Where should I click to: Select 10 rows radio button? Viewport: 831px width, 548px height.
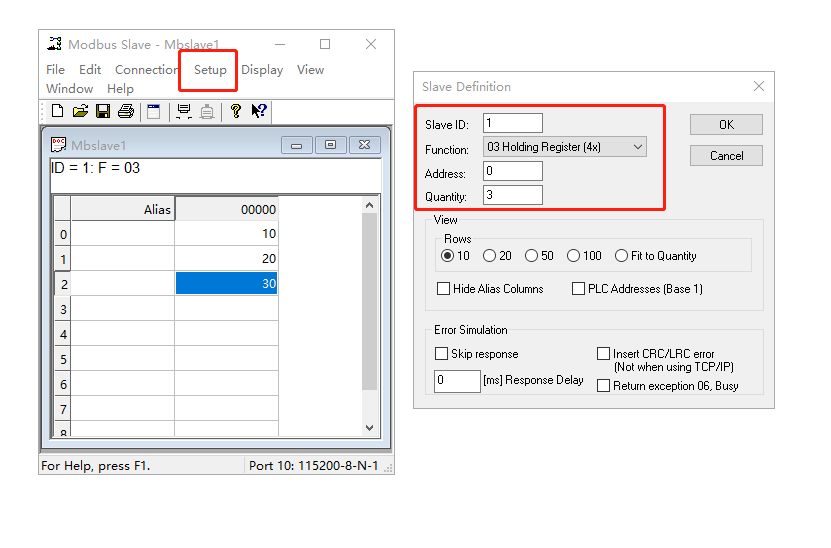click(x=448, y=256)
